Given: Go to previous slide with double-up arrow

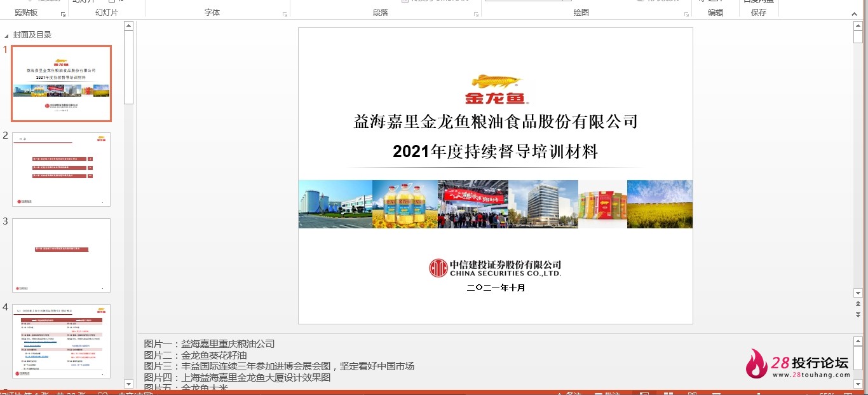Looking at the screenshot, I should (x=858, y=305).
